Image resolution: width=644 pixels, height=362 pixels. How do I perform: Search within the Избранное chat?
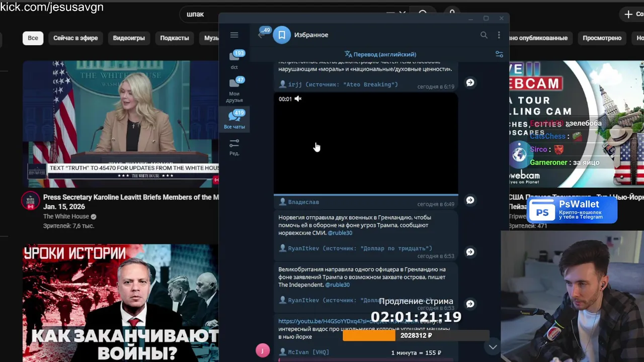(x=484, y=35)
